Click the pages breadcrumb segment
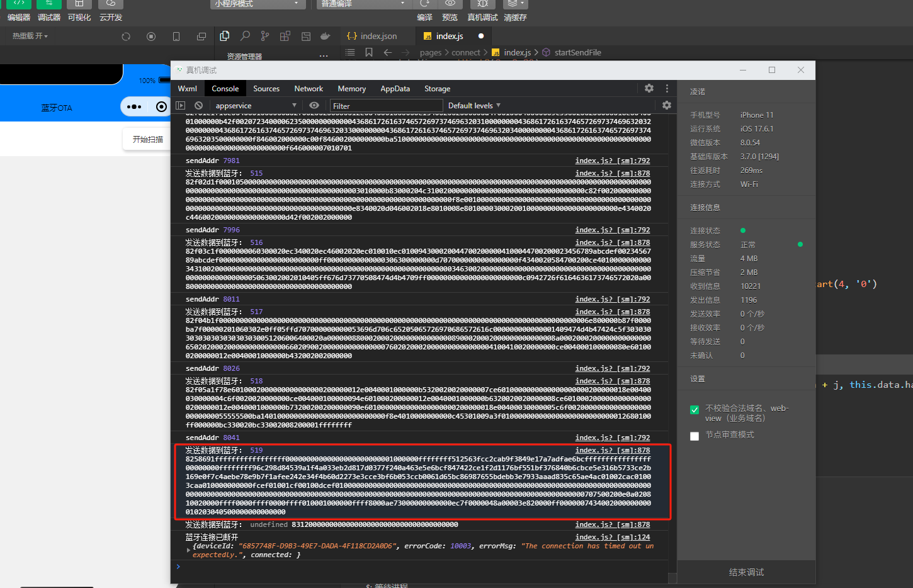913x588 pixels. click(431, 52)
